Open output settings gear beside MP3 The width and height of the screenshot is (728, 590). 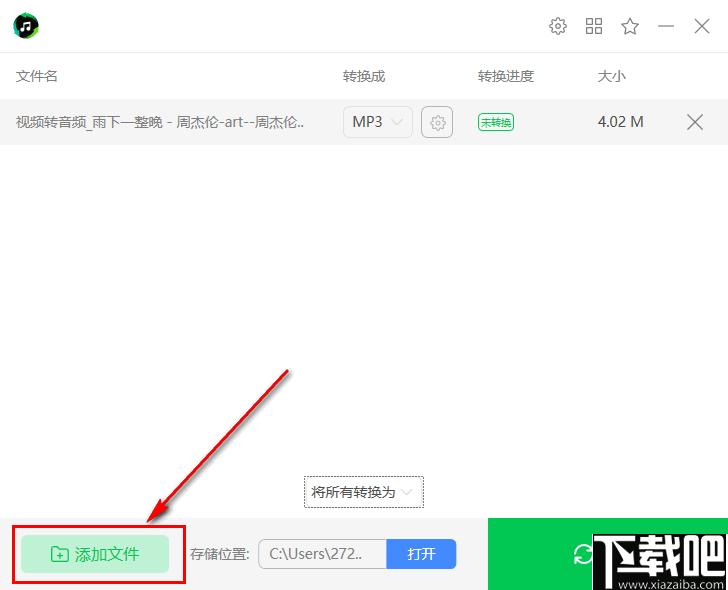pos(437,122)
